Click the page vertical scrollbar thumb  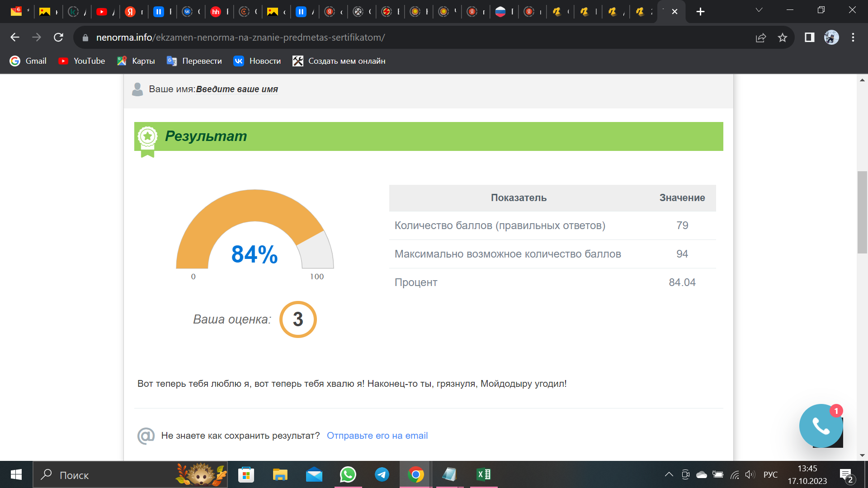[862, 212]
